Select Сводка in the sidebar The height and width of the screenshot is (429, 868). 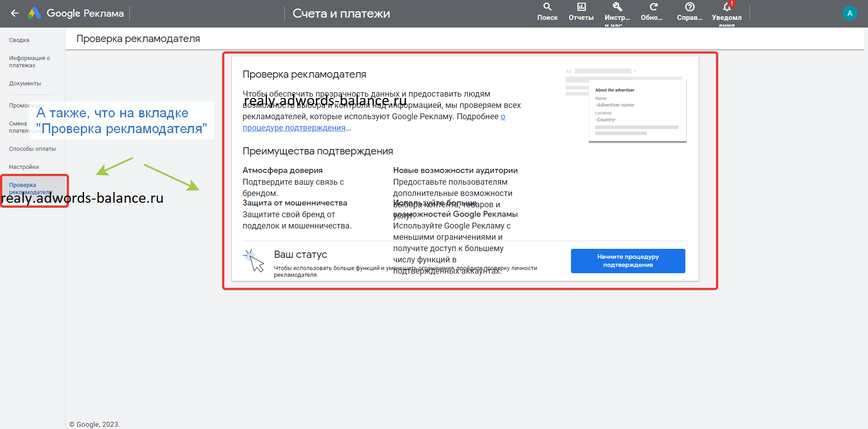point(19,40)
